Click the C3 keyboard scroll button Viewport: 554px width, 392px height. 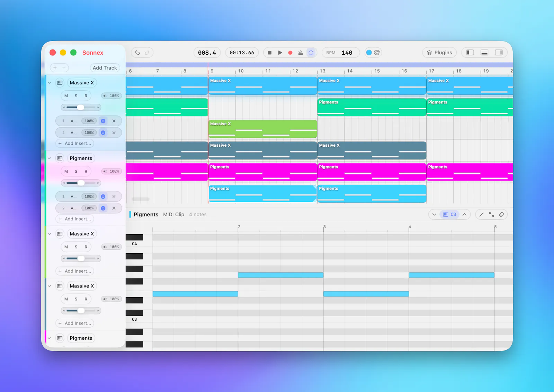tap(449, 215)
